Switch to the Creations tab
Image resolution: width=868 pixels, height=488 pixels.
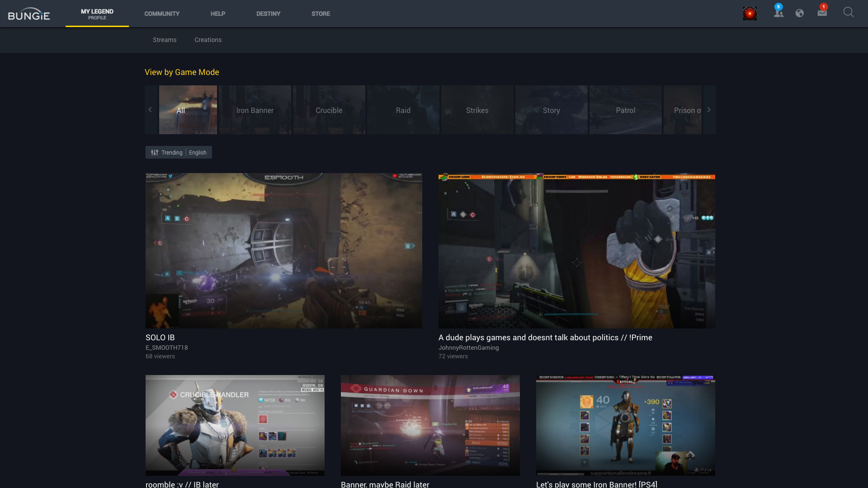[208, 40]
